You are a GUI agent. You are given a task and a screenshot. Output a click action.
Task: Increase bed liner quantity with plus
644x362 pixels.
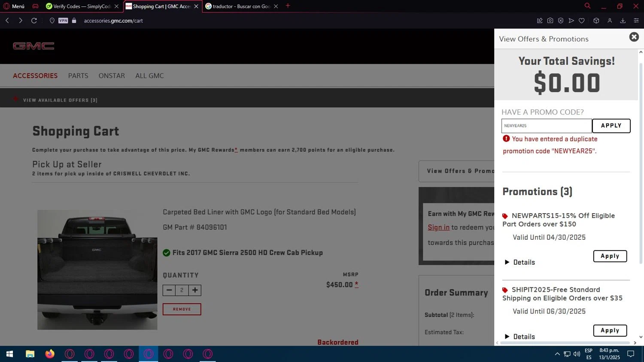(195, 290)
